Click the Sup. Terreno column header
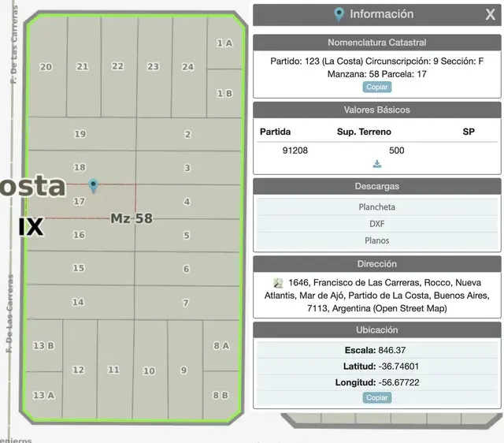Viewport: 504px width, 443px height. [364, 132]
